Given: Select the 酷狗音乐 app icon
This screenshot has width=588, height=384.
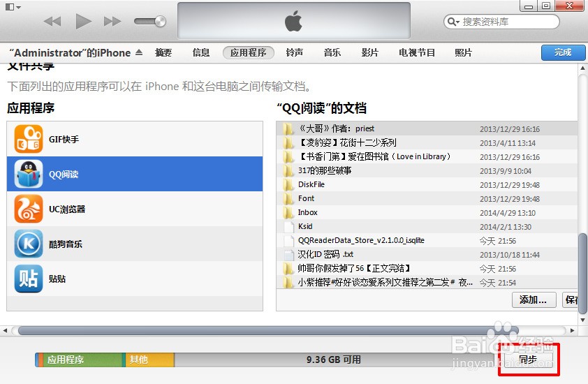Looking at the screenshot, I should [x=29, y=244].
